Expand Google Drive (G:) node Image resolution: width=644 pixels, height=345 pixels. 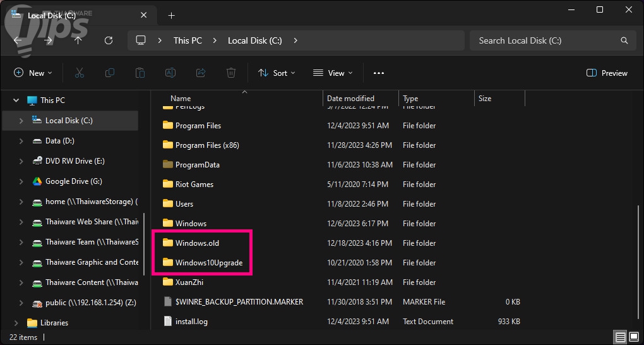[21, 181]
